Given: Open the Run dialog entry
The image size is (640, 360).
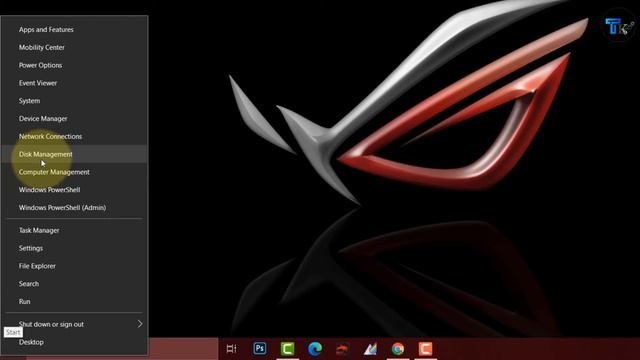Looking at the screenshot, I should (74, 302).
